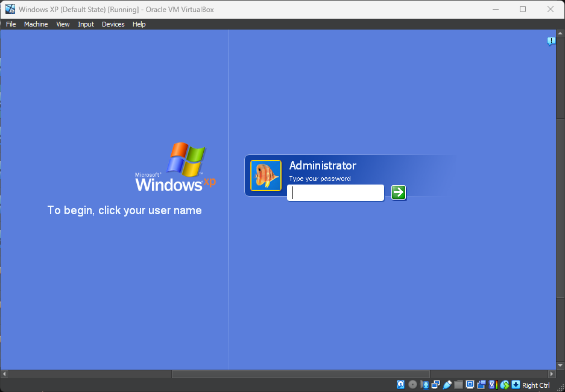Click the vertical scrollbar up arrow

tap(560, 34)
